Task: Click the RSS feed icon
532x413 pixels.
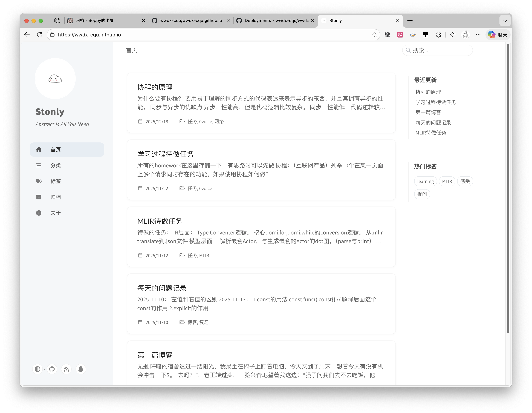Action: click(66, 369)
